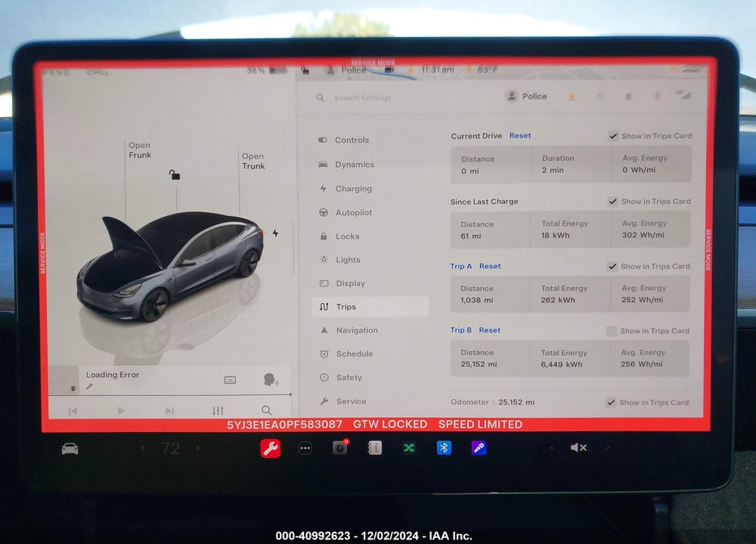
Task: Tap the media search magnifier icon
Action: coord(267,410)
